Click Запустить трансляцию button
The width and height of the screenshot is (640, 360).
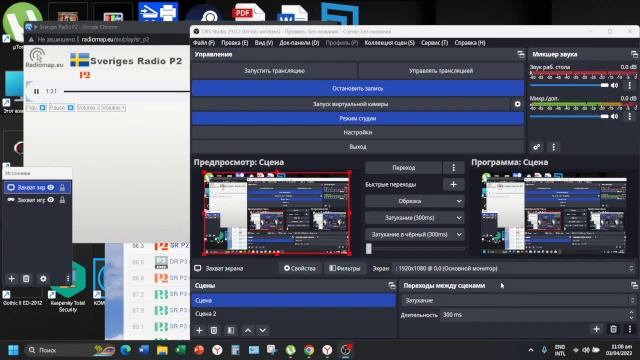point(274,71)
